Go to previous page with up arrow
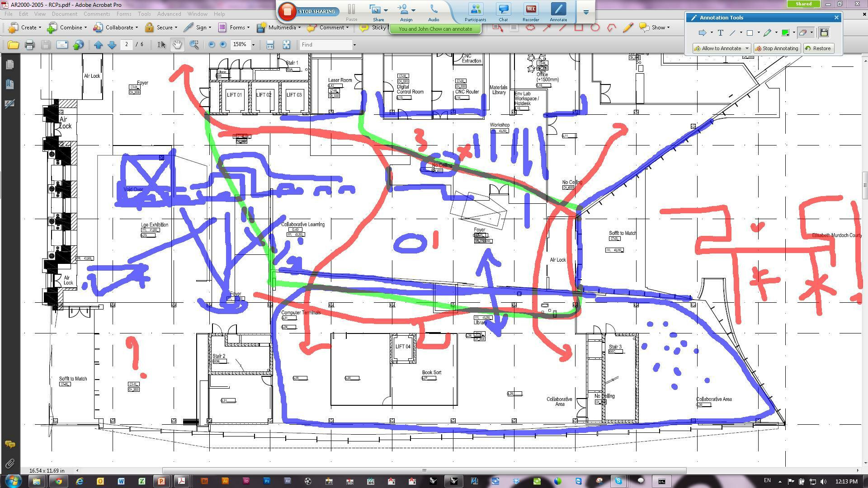Viewport: 868px width, 488px height. pos(99,45)
